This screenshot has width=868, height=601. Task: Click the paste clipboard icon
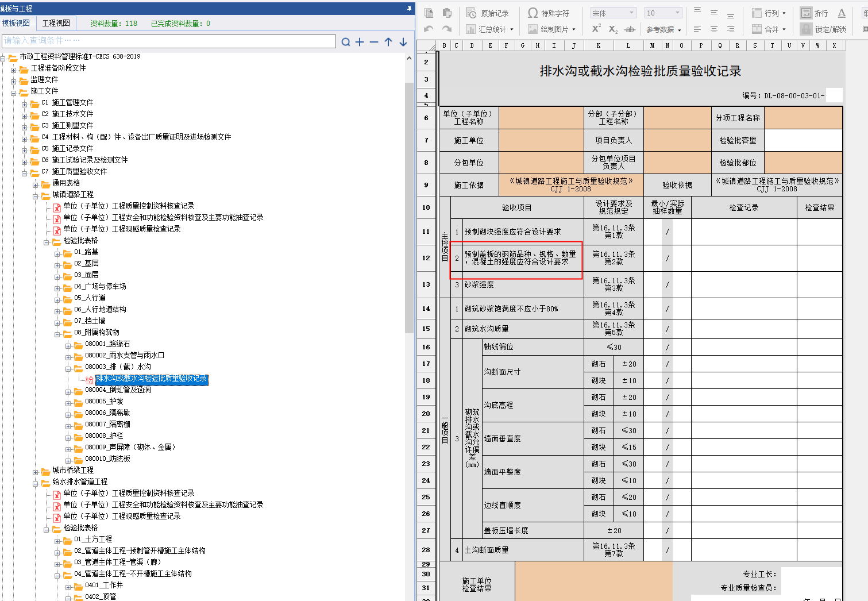point(447,13)
